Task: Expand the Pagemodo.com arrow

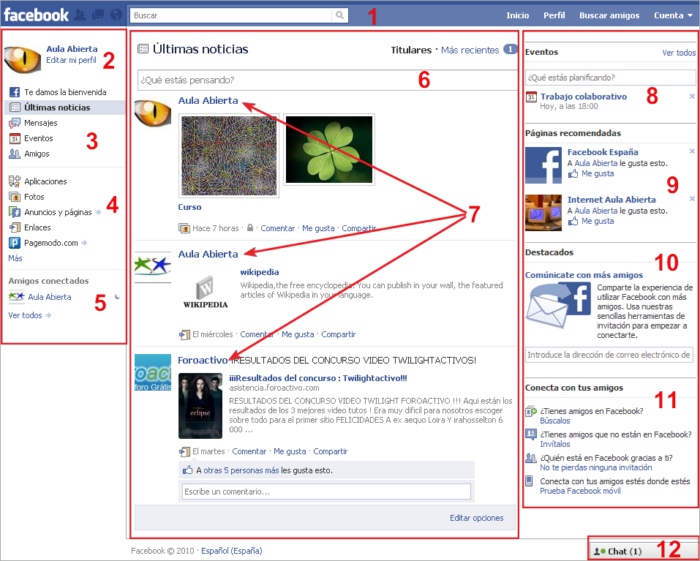Action: click(84, 243)
